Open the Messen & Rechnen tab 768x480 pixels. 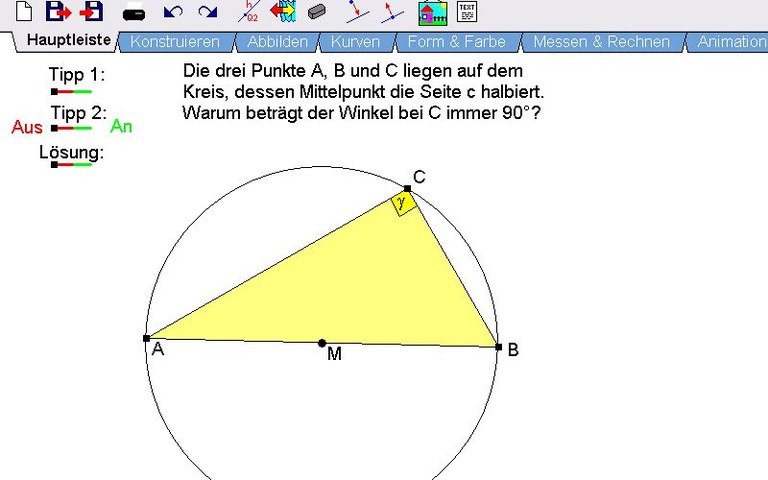[x=601, y=42]
